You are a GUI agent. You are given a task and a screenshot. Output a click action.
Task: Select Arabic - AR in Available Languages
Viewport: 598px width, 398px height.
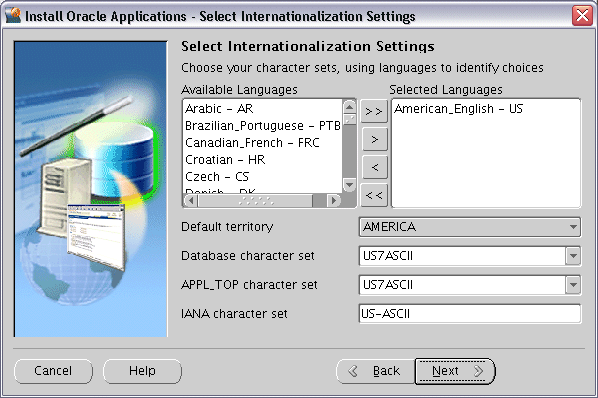(x=263, y=109)
